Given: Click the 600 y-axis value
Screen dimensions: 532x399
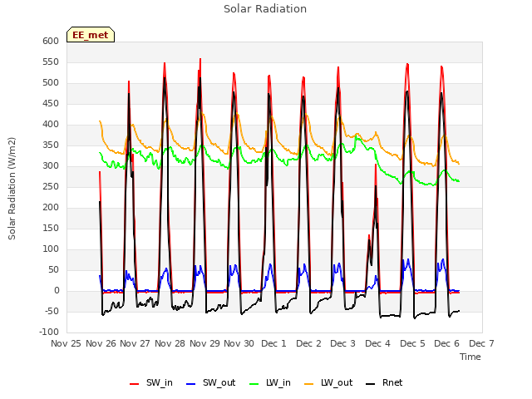Looking at the screenshot, I should click(x=51, y=41).
